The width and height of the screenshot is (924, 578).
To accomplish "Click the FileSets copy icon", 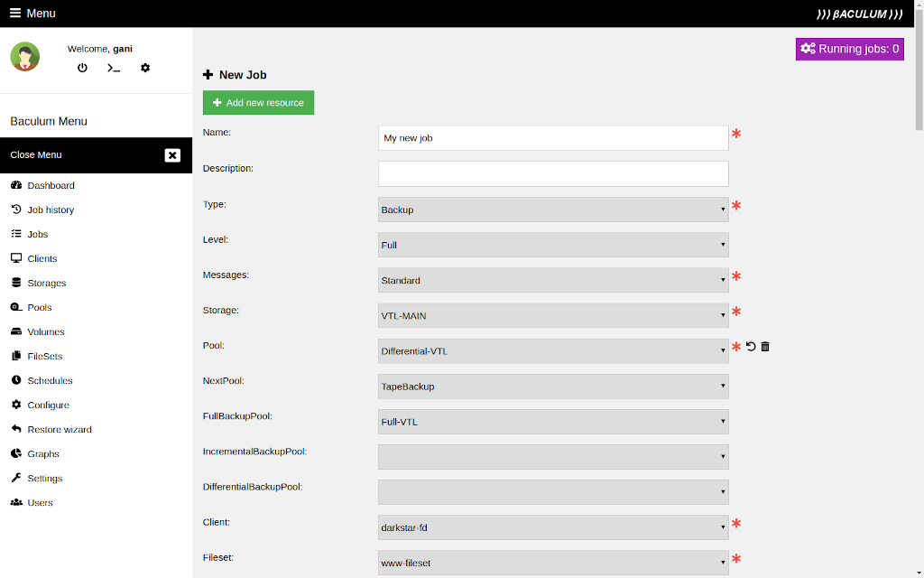I will 16,356.
